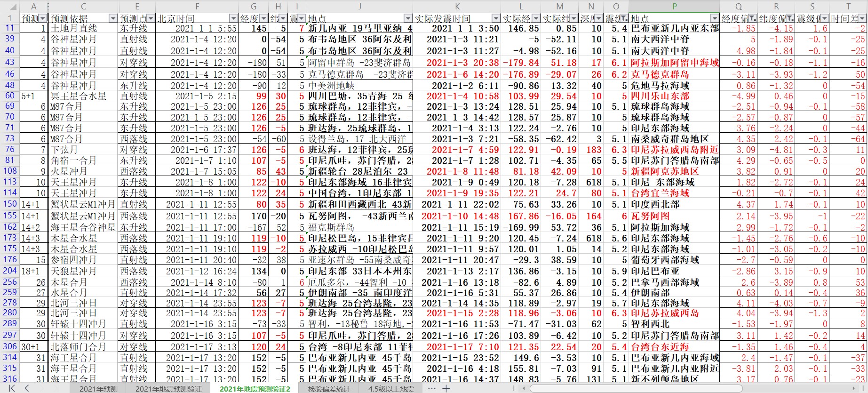868x393 pixels.
Task: Open the 预测依据 column filter dropdown
Action: [x=113, y=18]
